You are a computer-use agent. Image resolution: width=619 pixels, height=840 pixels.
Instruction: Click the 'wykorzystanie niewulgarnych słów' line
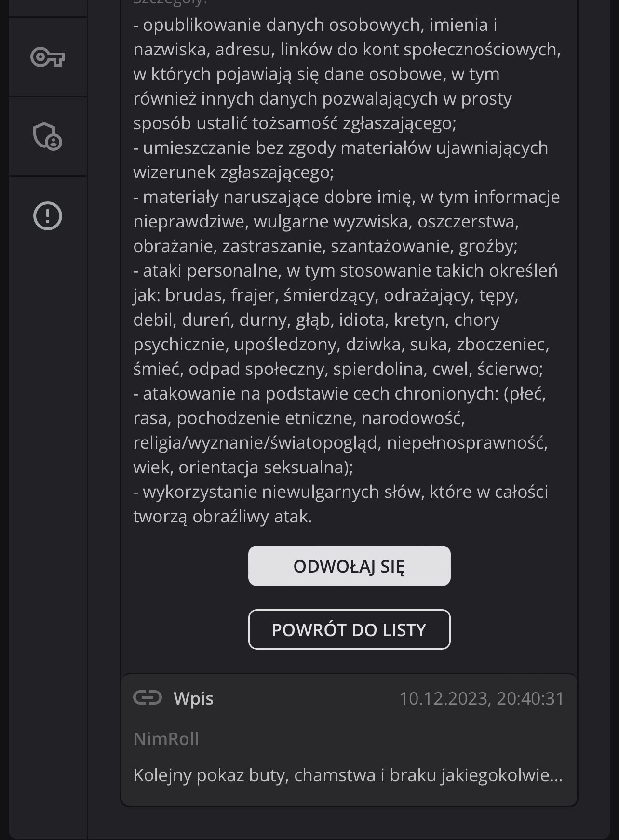tap(341, 492)
